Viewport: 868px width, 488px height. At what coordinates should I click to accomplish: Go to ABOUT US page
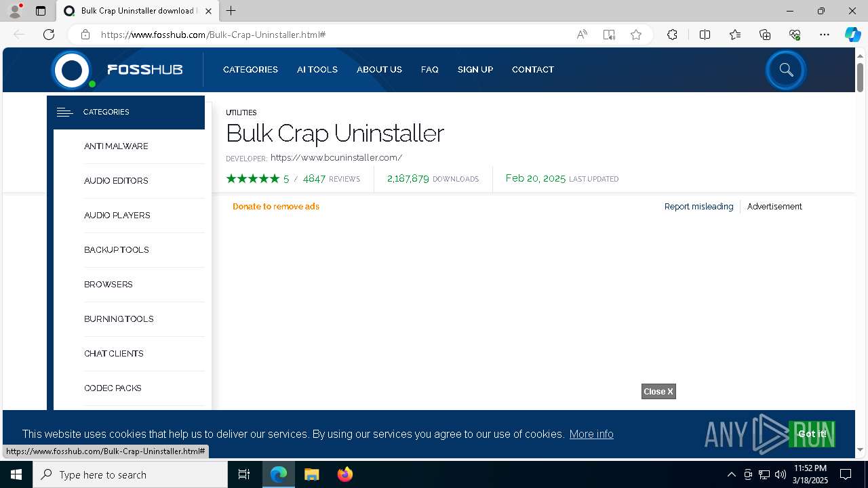pos(379,70)
